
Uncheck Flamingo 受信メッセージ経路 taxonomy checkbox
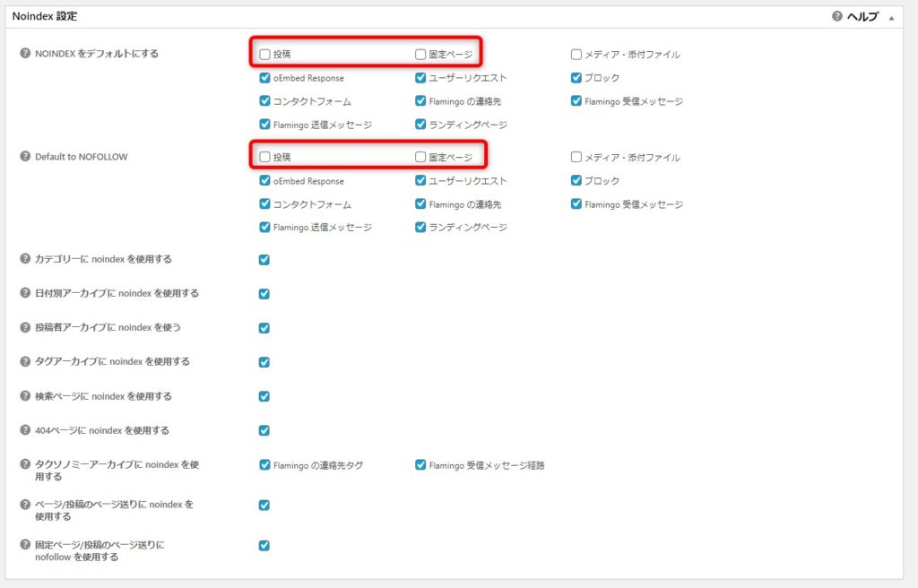click(420, 464)
